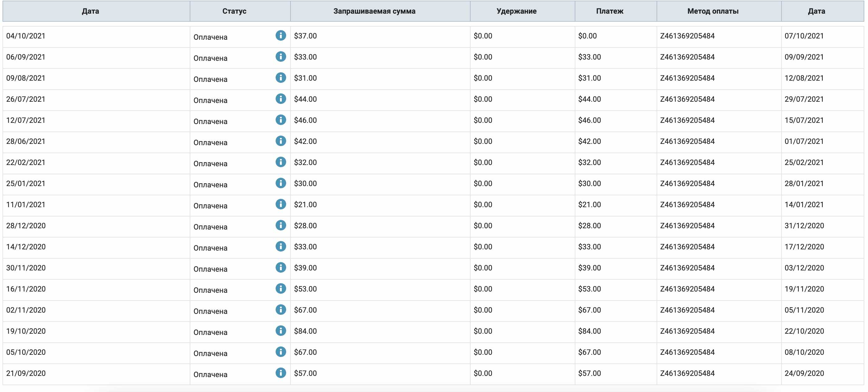Viewport: 868px width, 392px height.
Task: Select request date 06/09/2021 cell
Action: tap(96, 58)
